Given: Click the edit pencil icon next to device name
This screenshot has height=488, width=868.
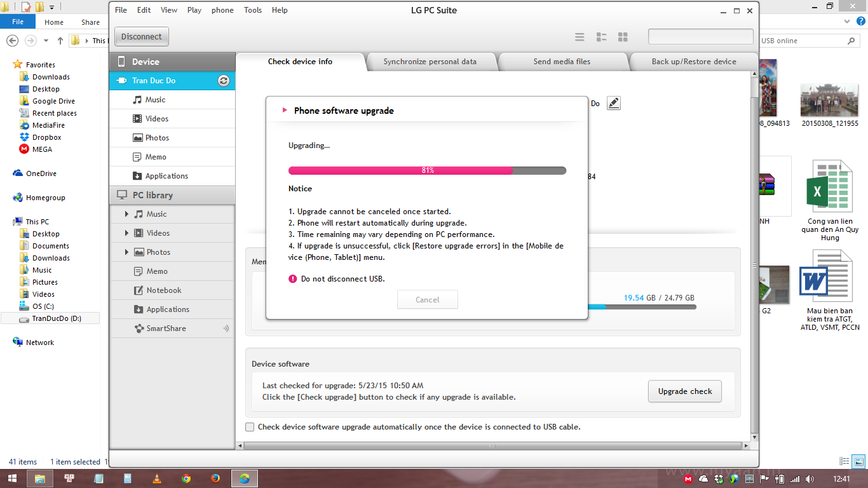Looking at the screenshot, I should (x=613, y=103).
